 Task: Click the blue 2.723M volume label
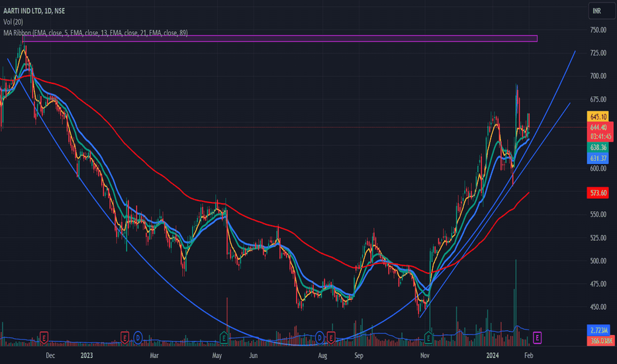point(598,330)
